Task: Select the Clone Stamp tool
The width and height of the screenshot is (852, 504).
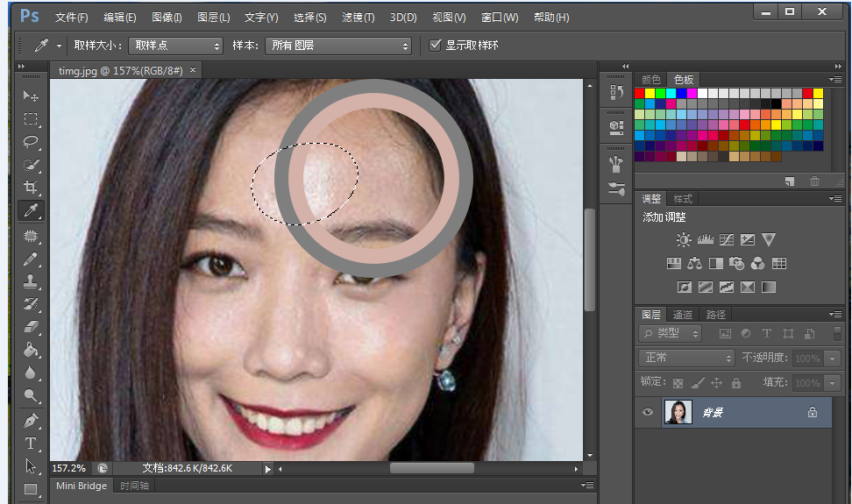Action: (x=31, y=281)
